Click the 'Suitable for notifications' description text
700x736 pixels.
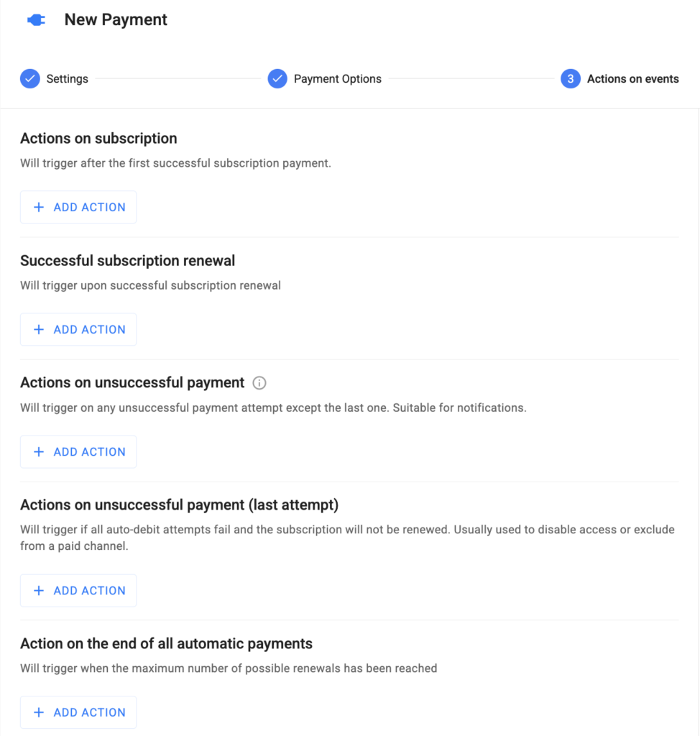pos(459,408)
